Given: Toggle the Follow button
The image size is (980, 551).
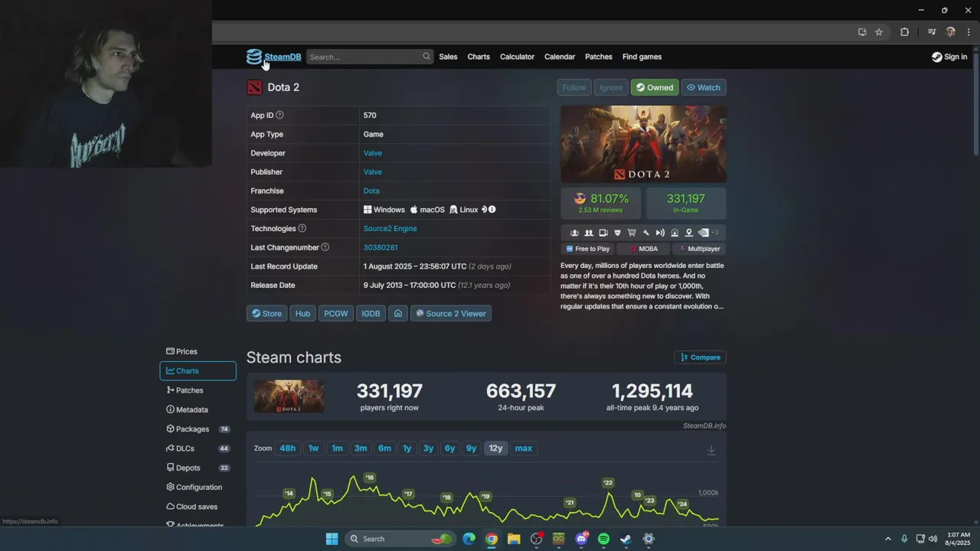Looking at the screenshot, I should pos(574,87).
